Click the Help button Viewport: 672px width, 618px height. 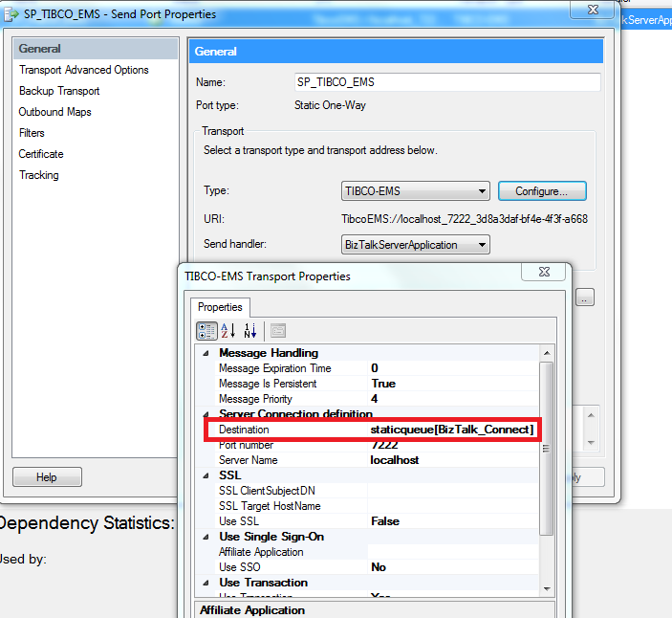click(47, 477)
